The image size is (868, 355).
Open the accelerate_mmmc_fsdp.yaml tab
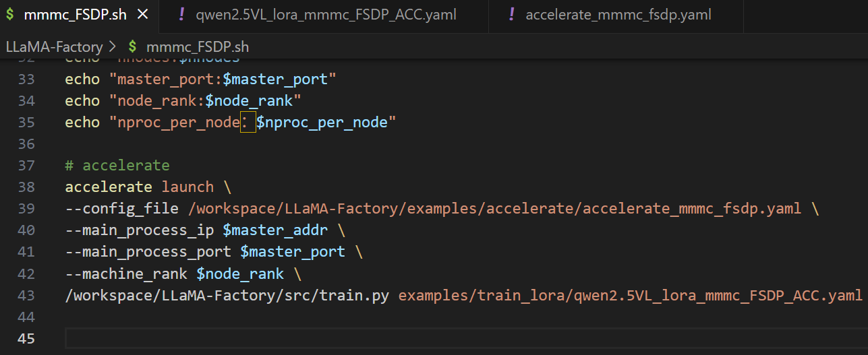coord(618,15)
